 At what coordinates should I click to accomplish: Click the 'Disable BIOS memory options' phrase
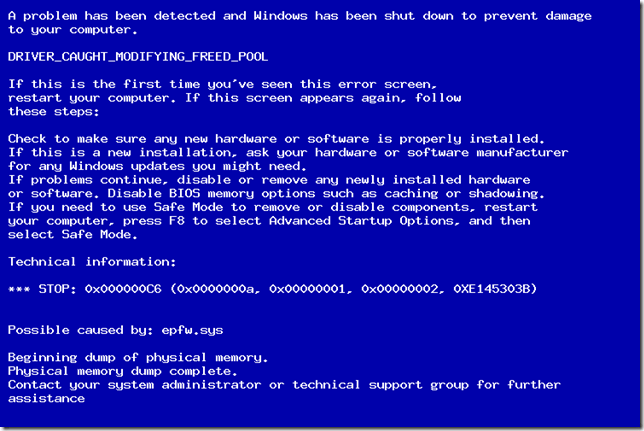(x=212, y=194)
